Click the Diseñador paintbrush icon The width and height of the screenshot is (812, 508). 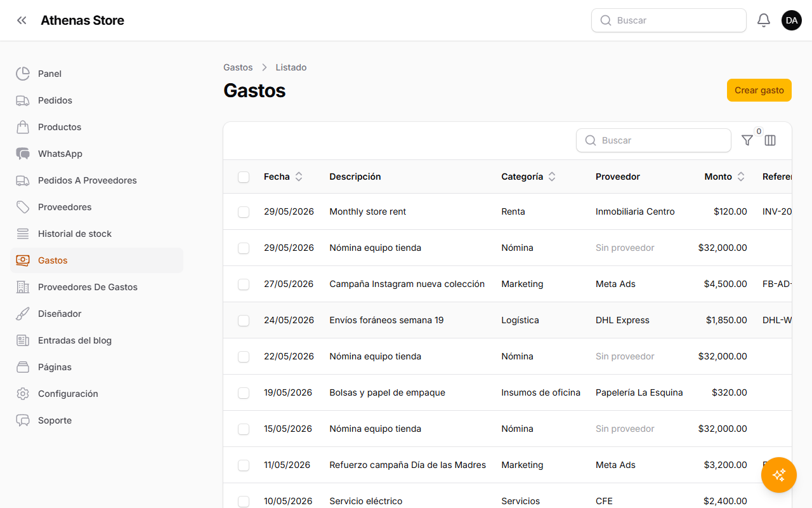(23, 314)
